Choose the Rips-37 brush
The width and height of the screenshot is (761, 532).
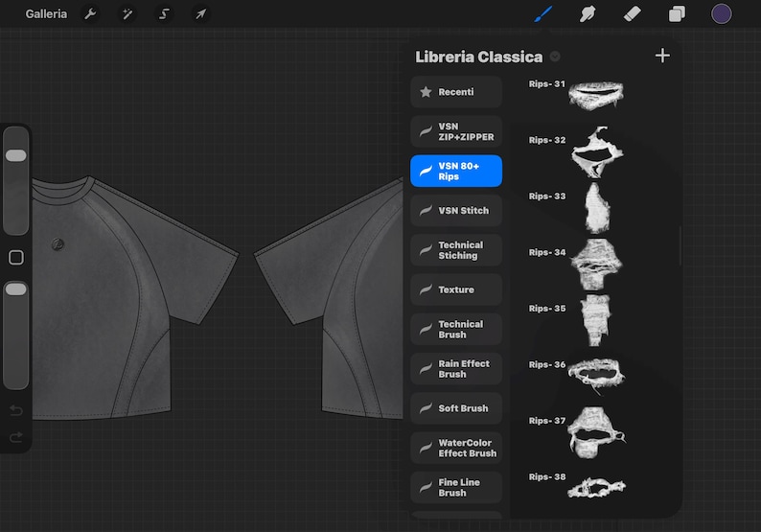click(594, 431)
